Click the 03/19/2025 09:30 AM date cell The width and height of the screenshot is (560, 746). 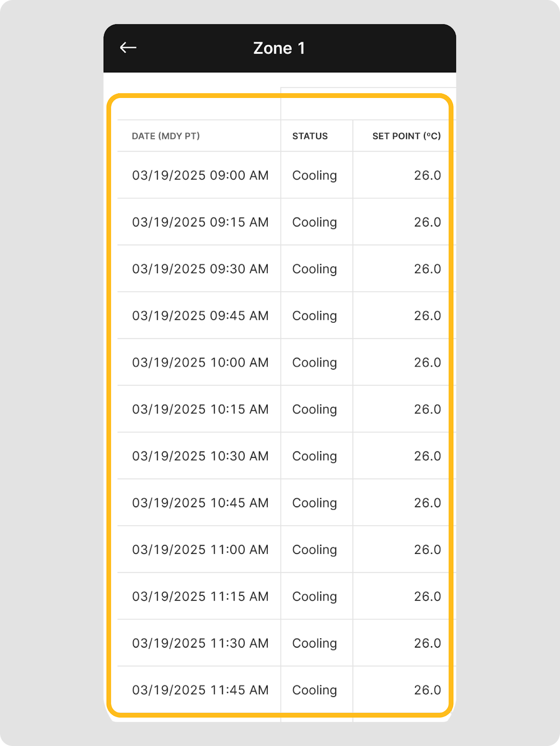pos(200,269)
